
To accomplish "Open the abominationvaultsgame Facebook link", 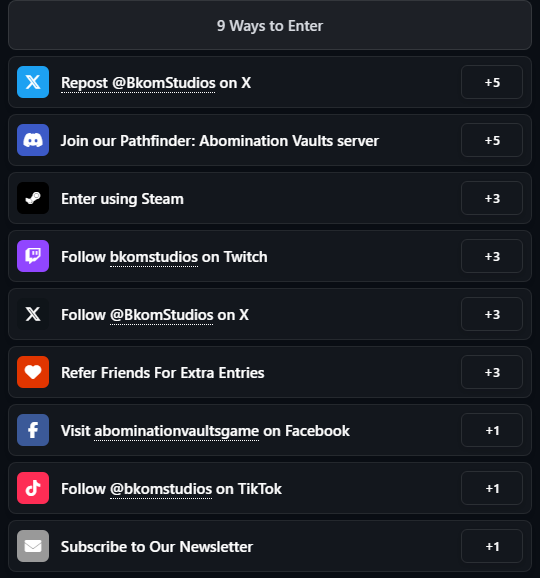I will click(x=177, y=431).
